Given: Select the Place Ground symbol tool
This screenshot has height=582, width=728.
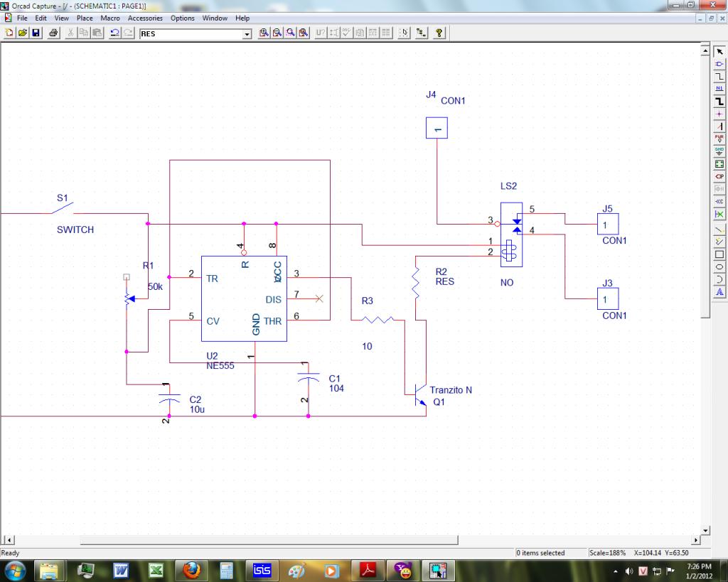Looking at the screenshot, I should 719,151.
